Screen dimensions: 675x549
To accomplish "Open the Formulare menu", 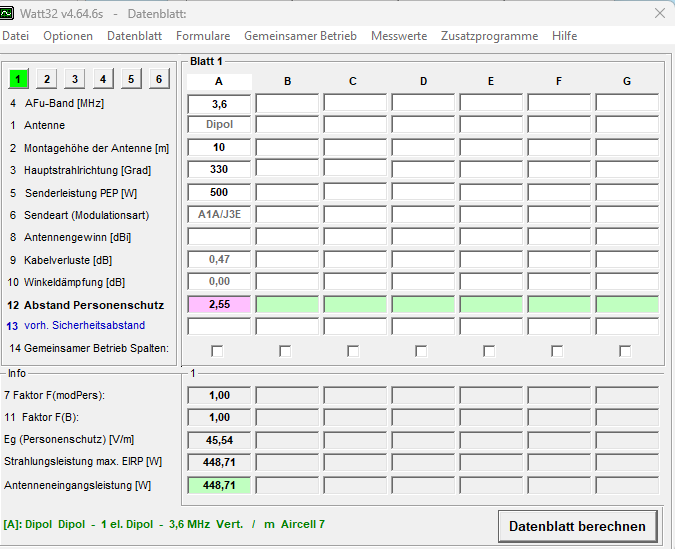I will coord(203,36).
